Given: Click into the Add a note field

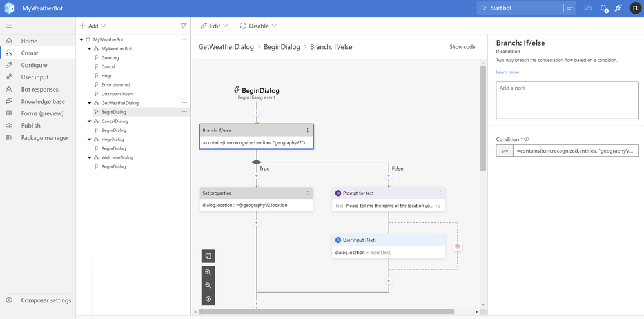Looking at the screenshot, I should tap(567, 100).
